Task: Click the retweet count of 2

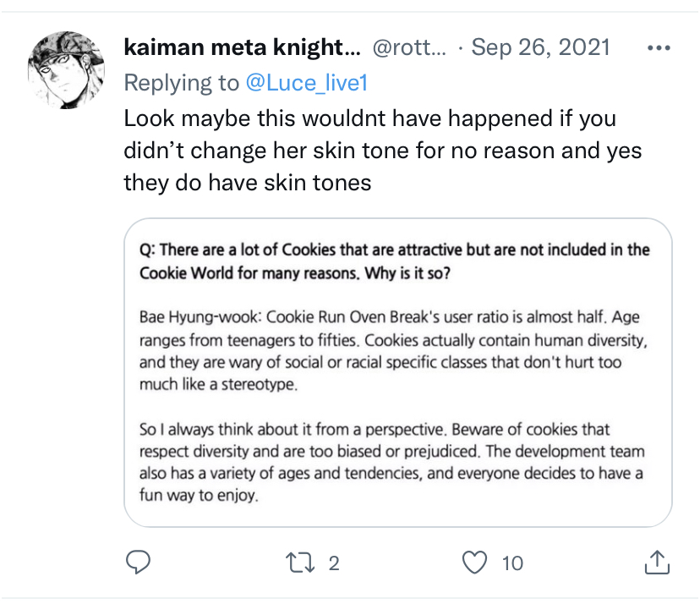Action: tap(334, 563)
